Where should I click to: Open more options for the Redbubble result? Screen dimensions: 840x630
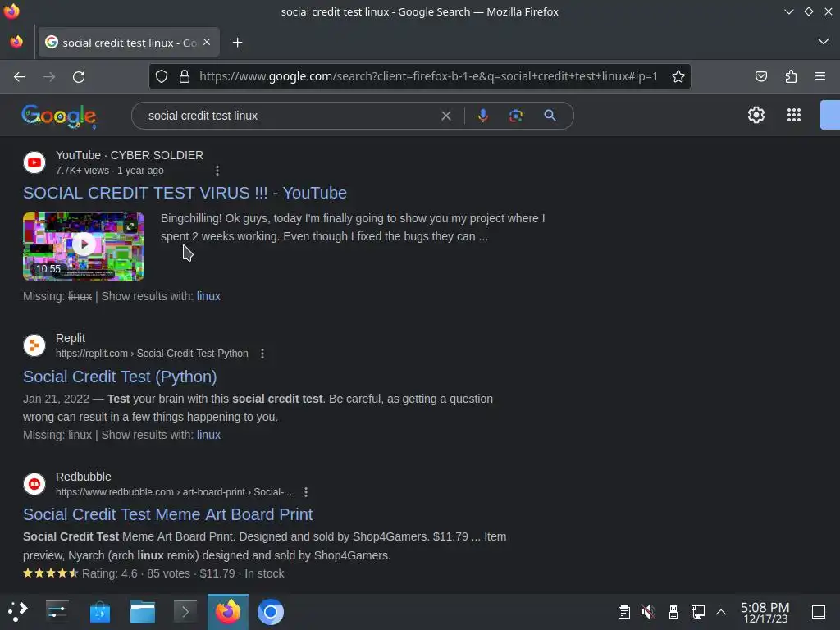pyautogui.click(x=306, y=492)
